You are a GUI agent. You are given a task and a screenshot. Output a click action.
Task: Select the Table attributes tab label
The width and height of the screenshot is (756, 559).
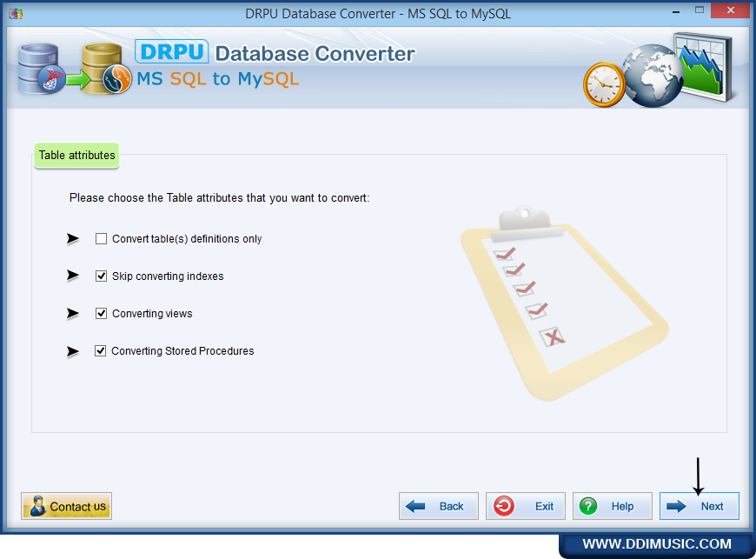(x=76, y=156)
